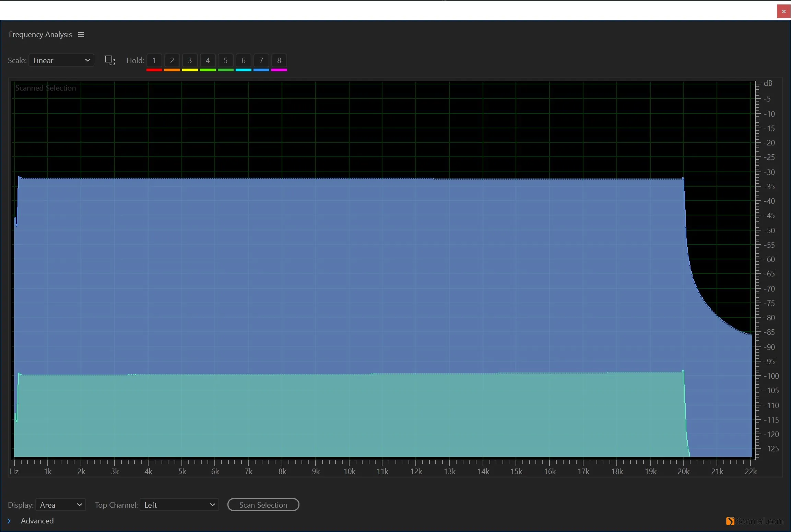Click the Scan Selection button

(x=263, y=505)
